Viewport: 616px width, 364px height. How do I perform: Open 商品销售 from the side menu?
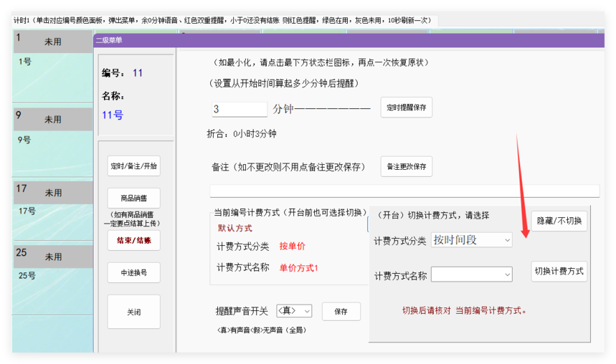(x=133, y=198)
